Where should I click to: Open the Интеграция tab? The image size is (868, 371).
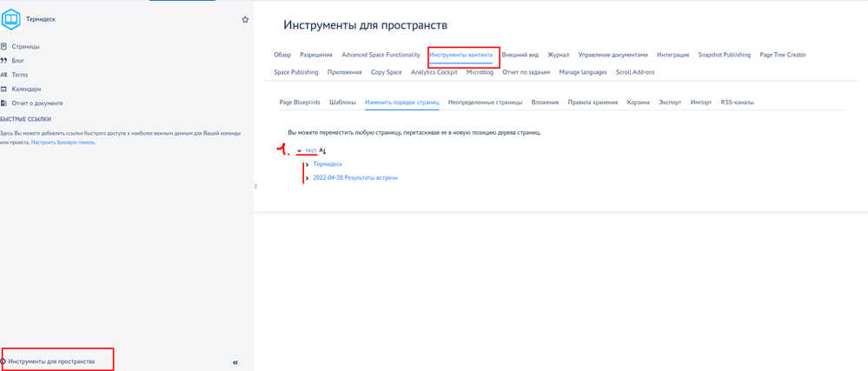[x=673, y=55]
